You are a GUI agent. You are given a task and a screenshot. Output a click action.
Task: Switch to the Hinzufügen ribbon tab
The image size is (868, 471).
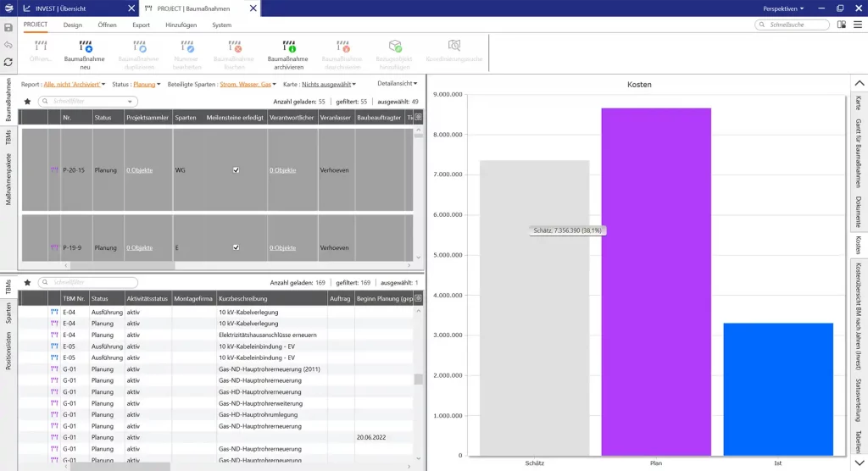[181, 25]
